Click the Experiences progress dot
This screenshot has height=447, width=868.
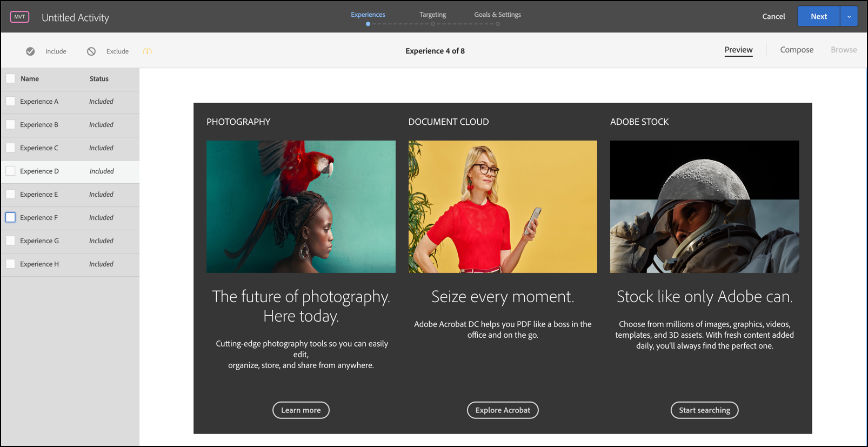tap(368, 24)
